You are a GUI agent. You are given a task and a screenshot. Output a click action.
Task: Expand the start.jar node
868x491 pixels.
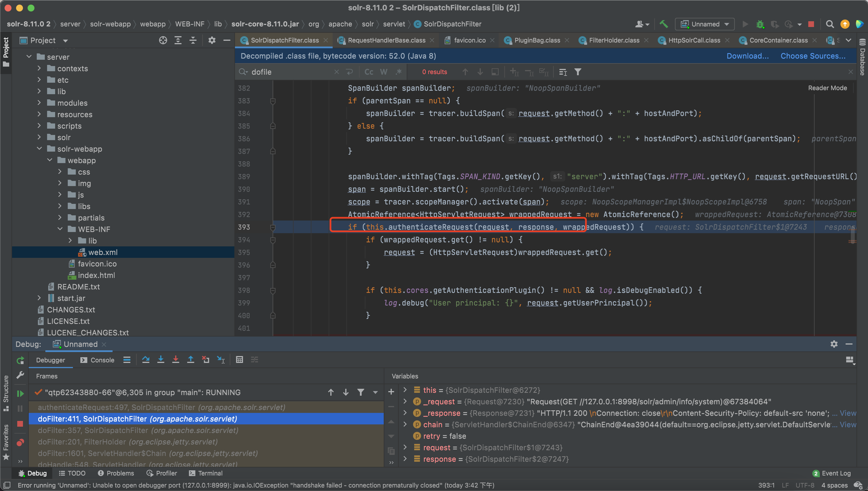[39, 298]
